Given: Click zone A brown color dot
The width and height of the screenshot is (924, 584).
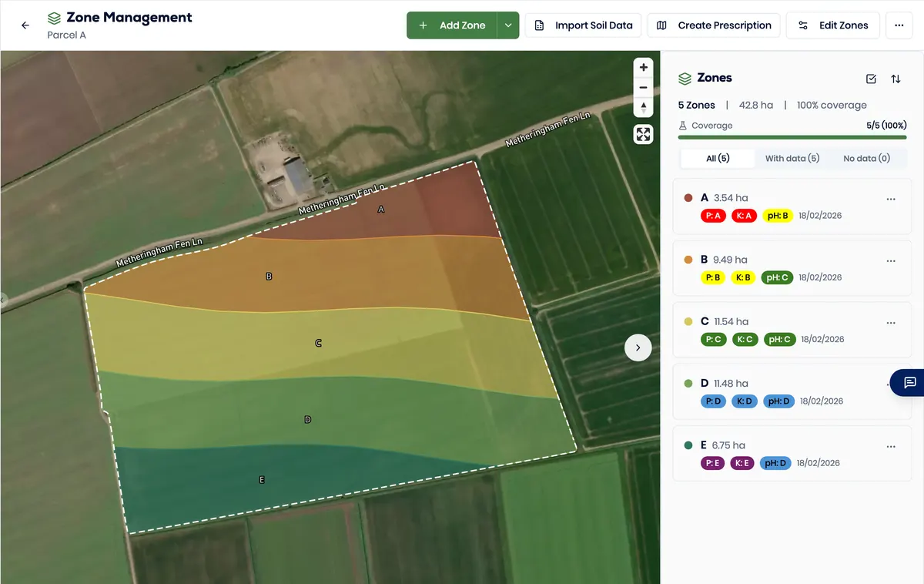Looking at the screenshot, I should tap(688, 198).
